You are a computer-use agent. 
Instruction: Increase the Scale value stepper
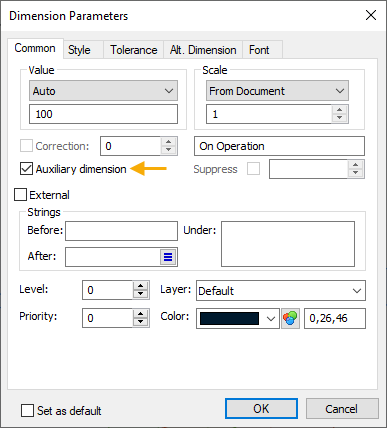tap(339, 110)
